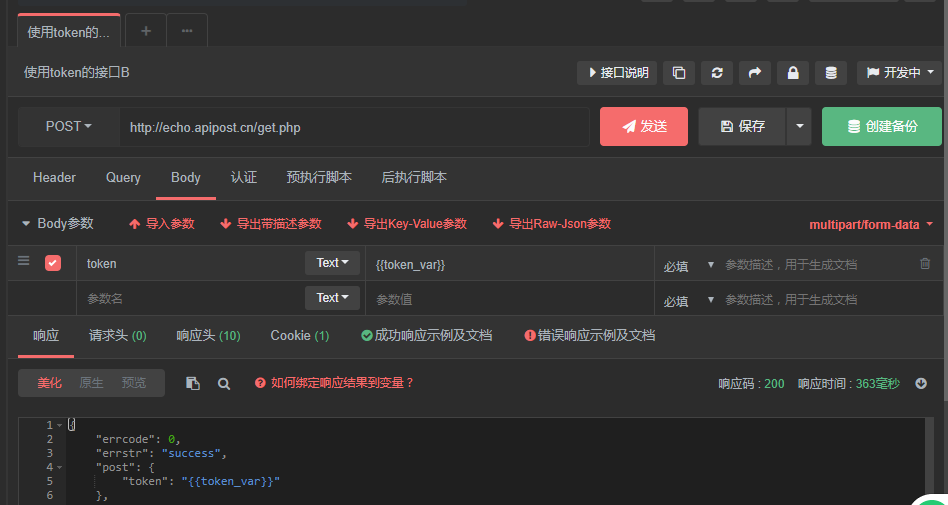
Task: Open the 预执行脚本 tab
Action: [x=319, y=177]
